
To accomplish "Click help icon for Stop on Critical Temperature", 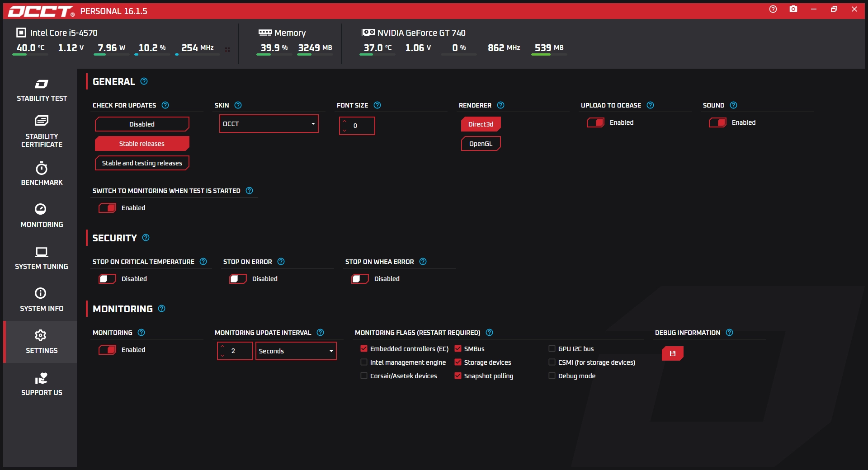I will pyautogui.click(x=203, y=262).
